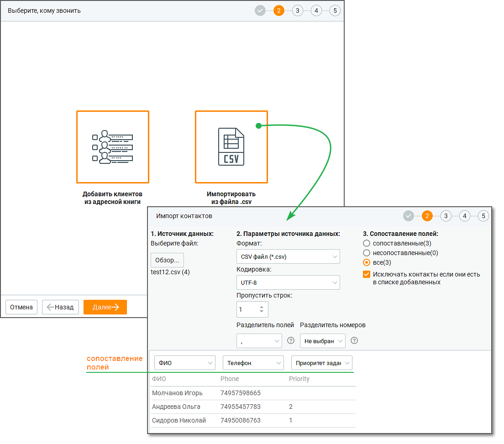Click the Обзор... browse button

pyautogui.click(x=167, y=260)
